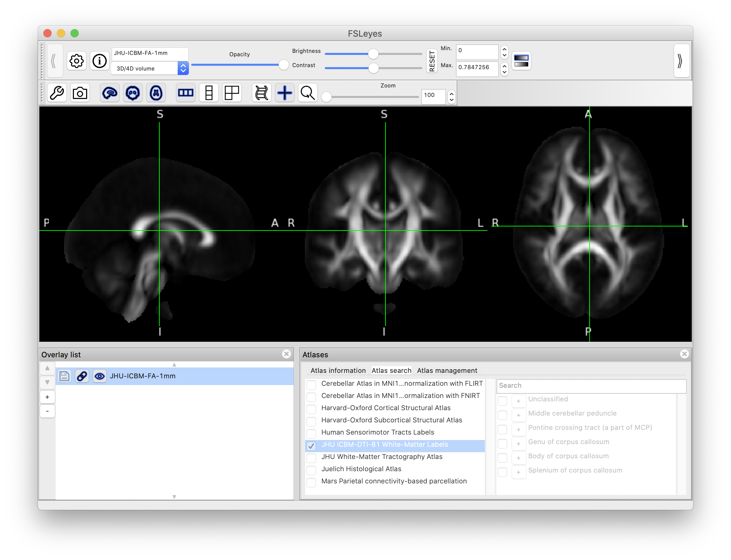Viewport: 731px width, 560px height.
Task: Open the overlay display settings gear
Action: point(77,61)
